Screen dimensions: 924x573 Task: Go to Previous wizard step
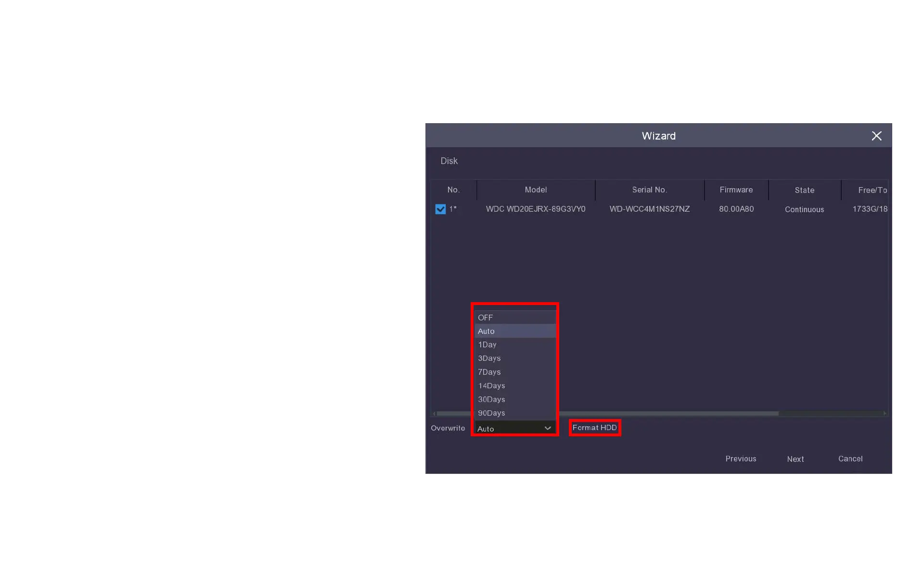tap(741, 459)
